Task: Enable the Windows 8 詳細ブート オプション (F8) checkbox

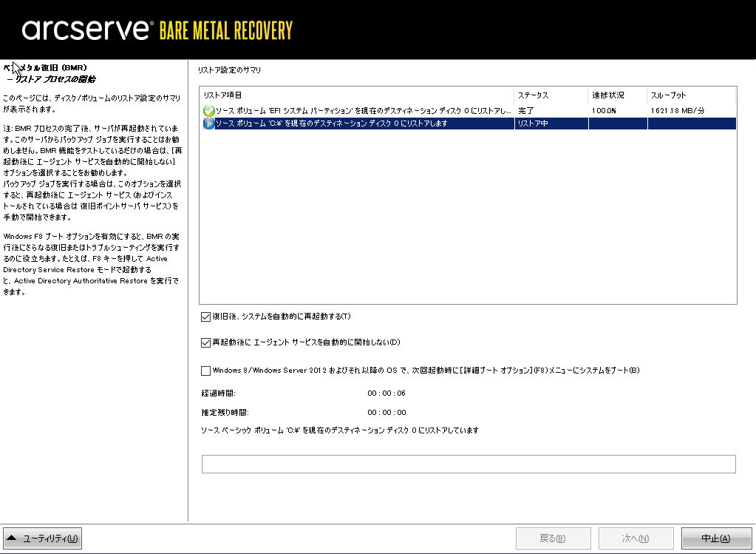Action: tap(206, 371)
